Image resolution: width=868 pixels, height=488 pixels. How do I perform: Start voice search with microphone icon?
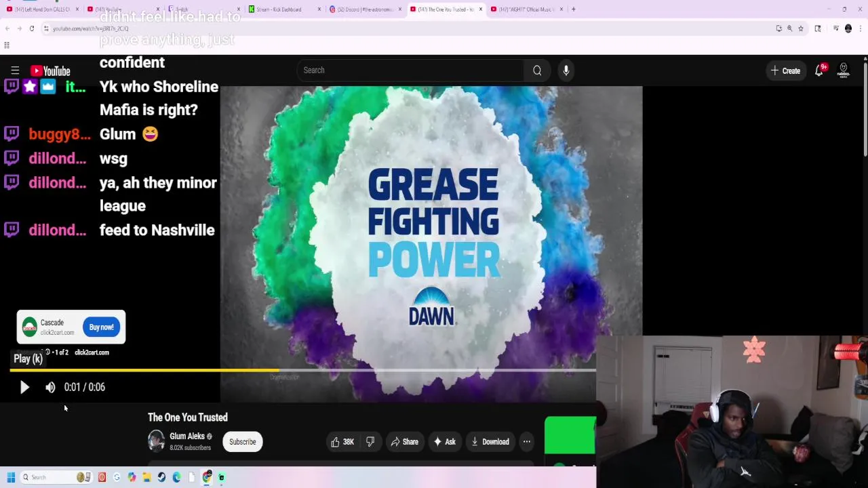566,70
